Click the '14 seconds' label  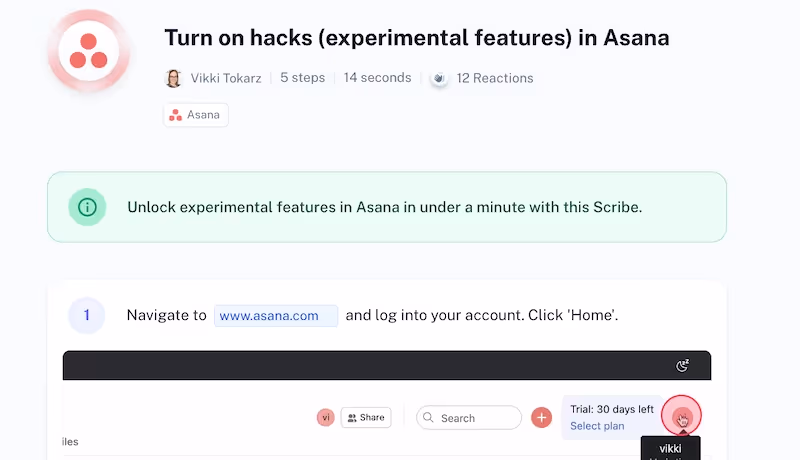click(378, 78)
